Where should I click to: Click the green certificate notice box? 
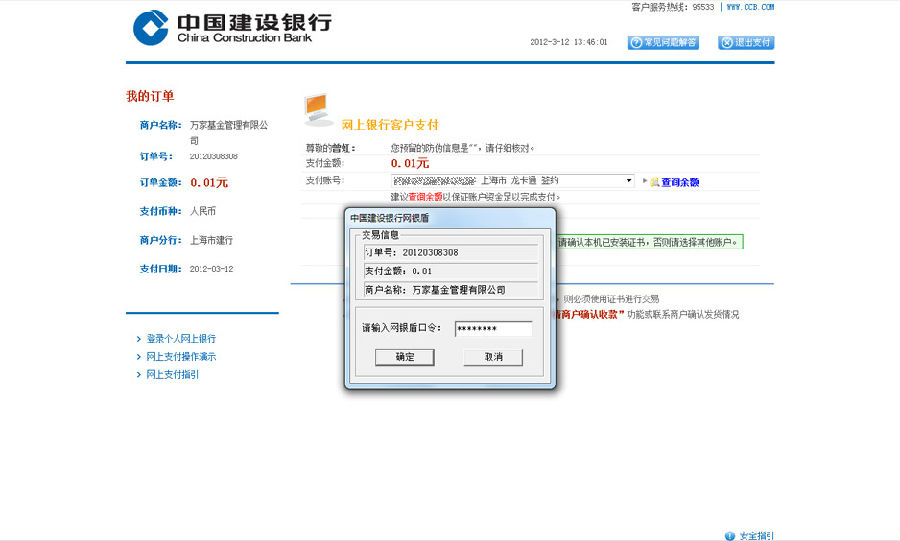coord(649,243)
